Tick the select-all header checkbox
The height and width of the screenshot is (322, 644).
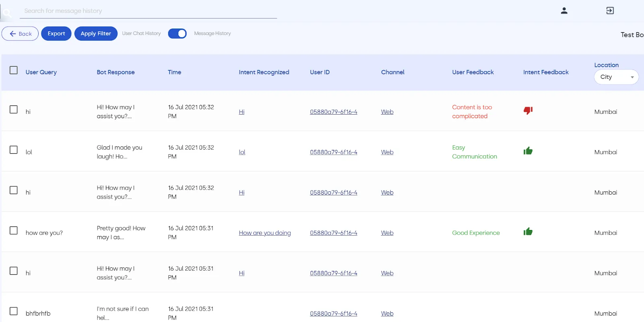pos(14,70)
